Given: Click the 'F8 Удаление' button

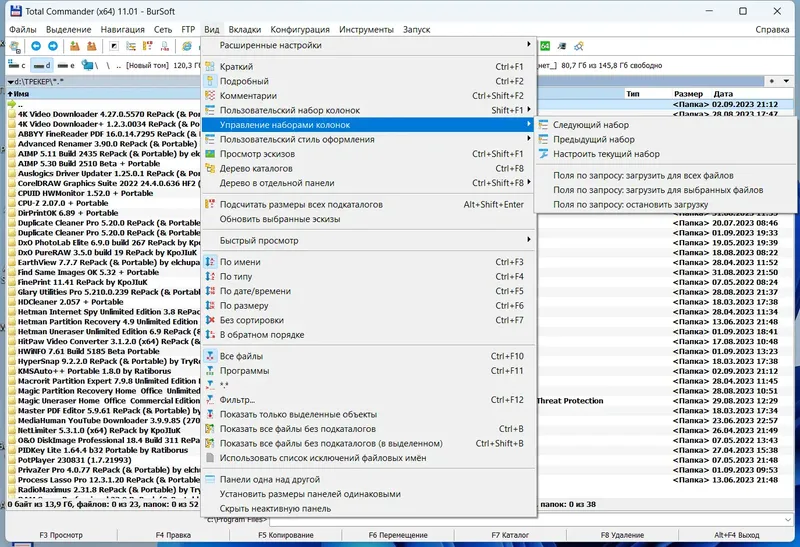Looking at the screenshot, I should coord(622,535).
